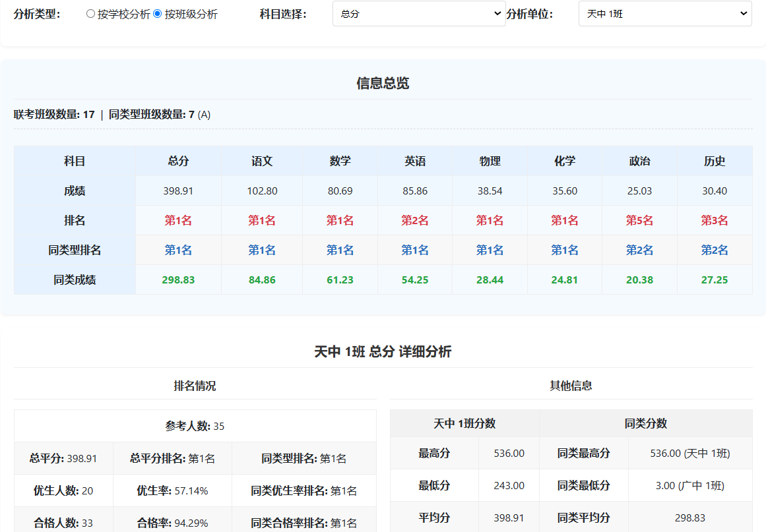Click the 其他信息 tab heading
Screen dimensions: 766x532
tap(571, 386)
